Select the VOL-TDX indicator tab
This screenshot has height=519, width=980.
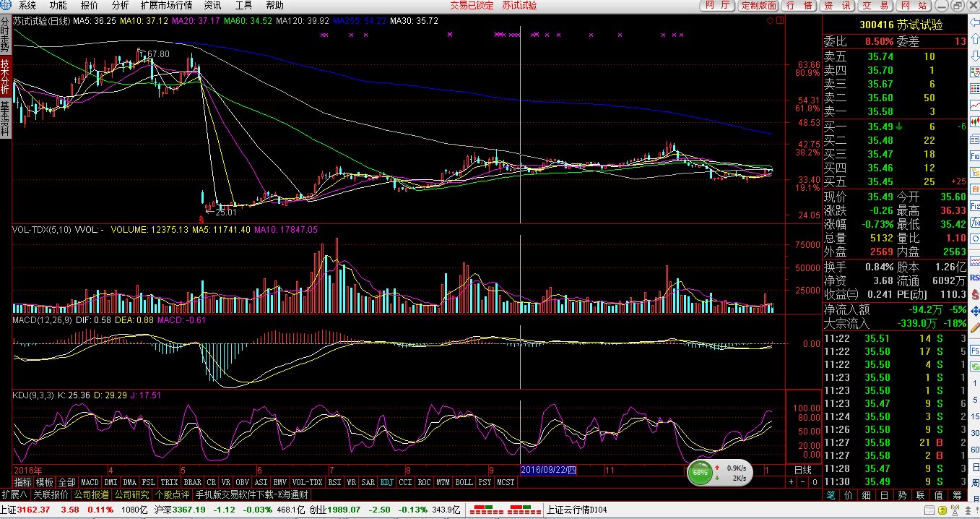pos(308,482)
